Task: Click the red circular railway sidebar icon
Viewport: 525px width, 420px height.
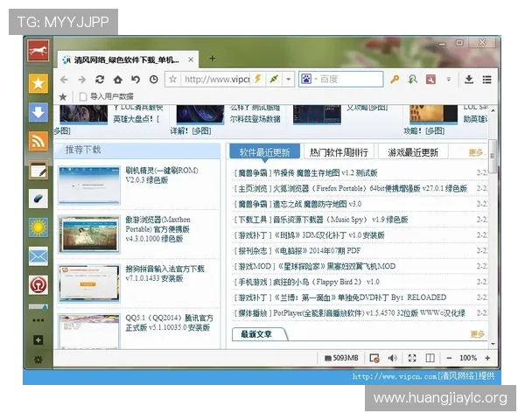Action: (38, 285)
